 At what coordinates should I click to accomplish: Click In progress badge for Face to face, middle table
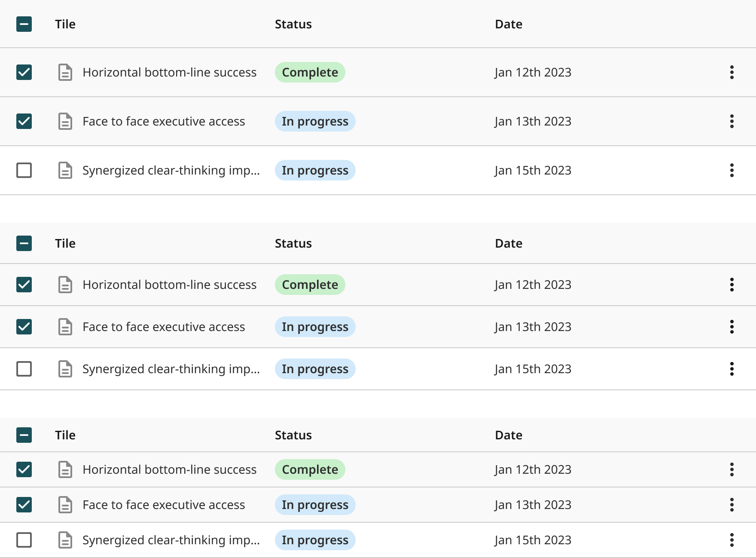click(315, 327)
